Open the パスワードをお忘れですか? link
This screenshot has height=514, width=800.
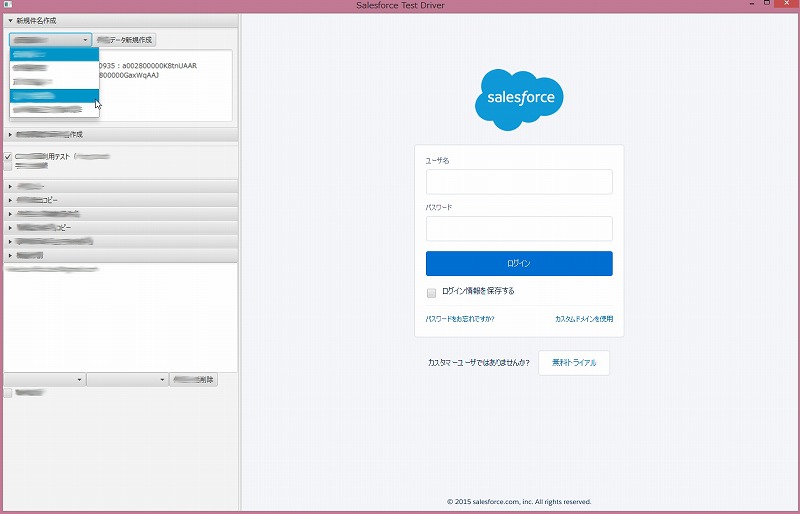pos(460,319)
